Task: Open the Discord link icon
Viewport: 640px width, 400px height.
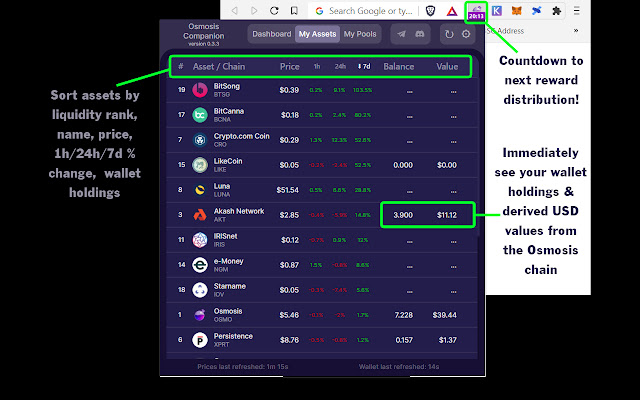Action: [420, 34]
